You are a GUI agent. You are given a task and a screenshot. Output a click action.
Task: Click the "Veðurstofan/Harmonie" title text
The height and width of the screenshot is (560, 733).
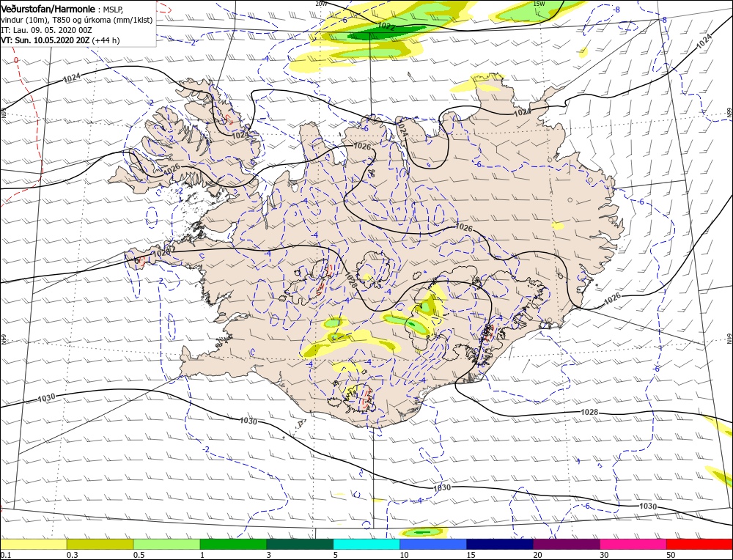pos(48,9)
